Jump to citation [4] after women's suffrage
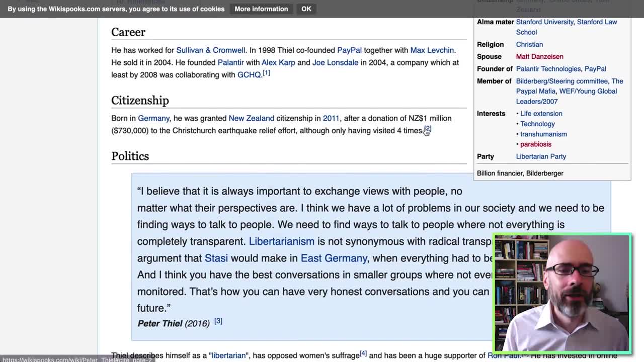Viewport: 644px width, 362px height. [363, 353]
